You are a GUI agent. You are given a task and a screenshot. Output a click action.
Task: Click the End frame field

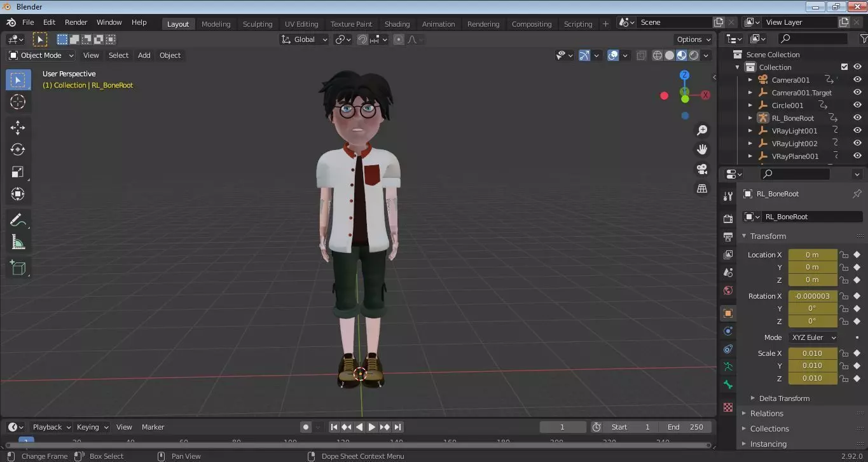tap(685, 427)
